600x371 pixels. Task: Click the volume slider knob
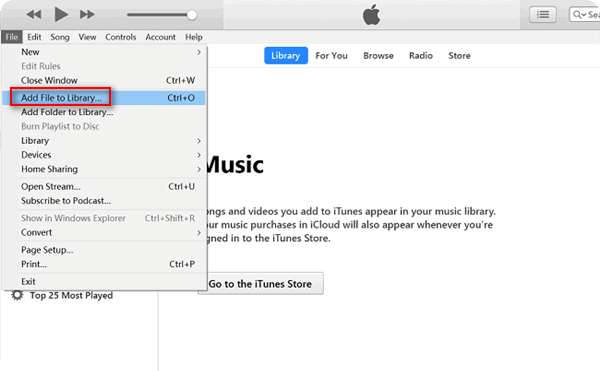click(192, 15)
